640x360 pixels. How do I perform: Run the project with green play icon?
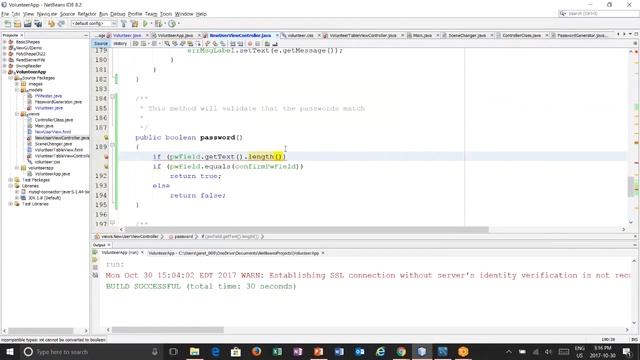click(x=145, y=24)
